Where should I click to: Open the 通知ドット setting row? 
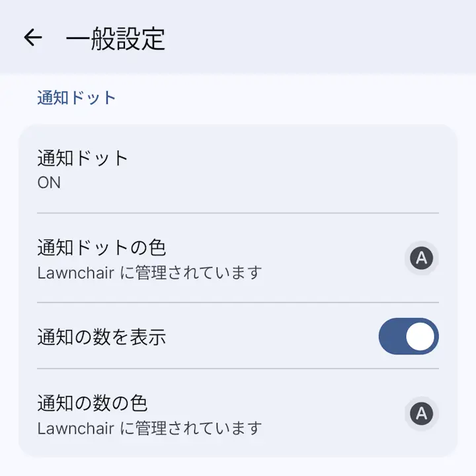[x=238, y=169]
